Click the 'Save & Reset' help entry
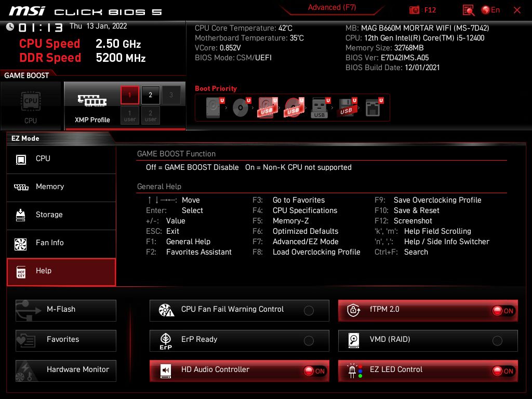Image resolution: width=532 pixels, height=399 pixels. click(x=416, y=211)
